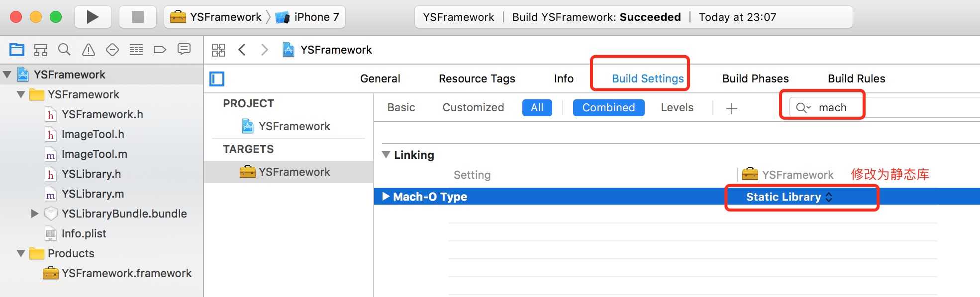Collapse the Linking section
This screenshot has height=297, width=980.
click(386, 154)
